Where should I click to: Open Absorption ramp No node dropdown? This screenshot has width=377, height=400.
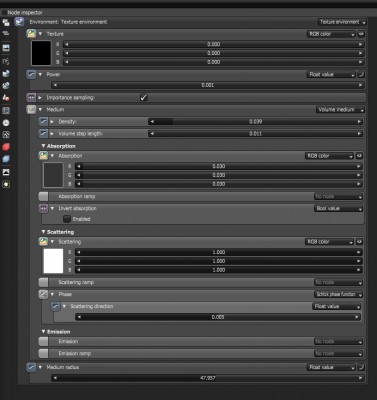coord(338,196)
